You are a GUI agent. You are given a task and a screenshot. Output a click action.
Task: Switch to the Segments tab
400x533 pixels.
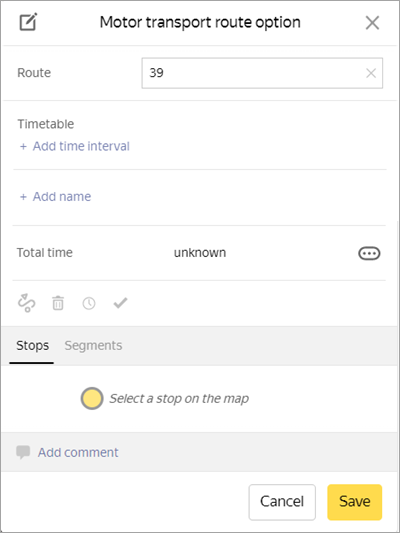click(x=93, y=346)
